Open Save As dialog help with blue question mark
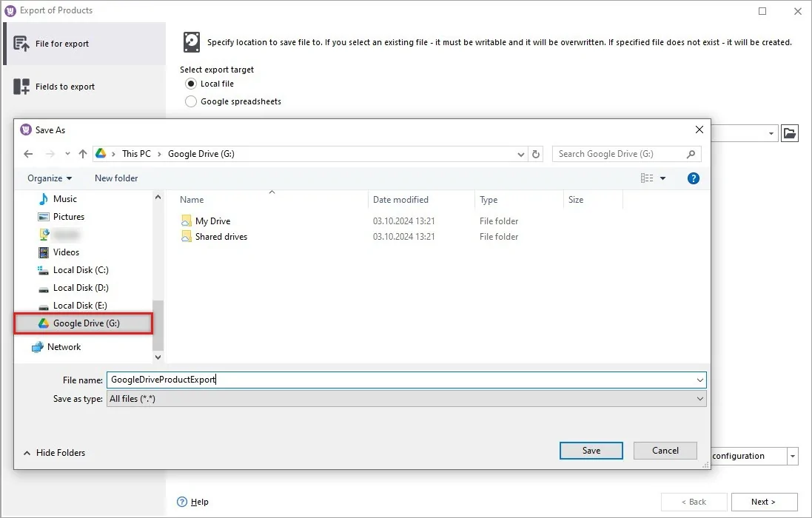The height and width of the screenshot is (518, 812). pos(693,178)
